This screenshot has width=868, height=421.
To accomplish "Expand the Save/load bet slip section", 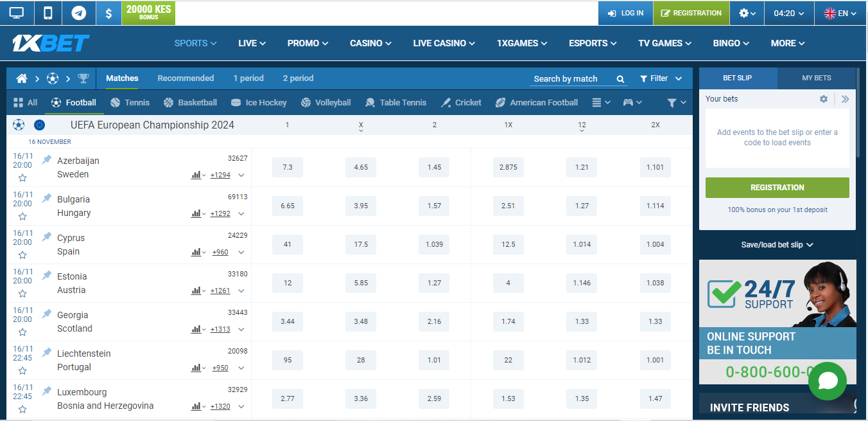I will point(777,244).
